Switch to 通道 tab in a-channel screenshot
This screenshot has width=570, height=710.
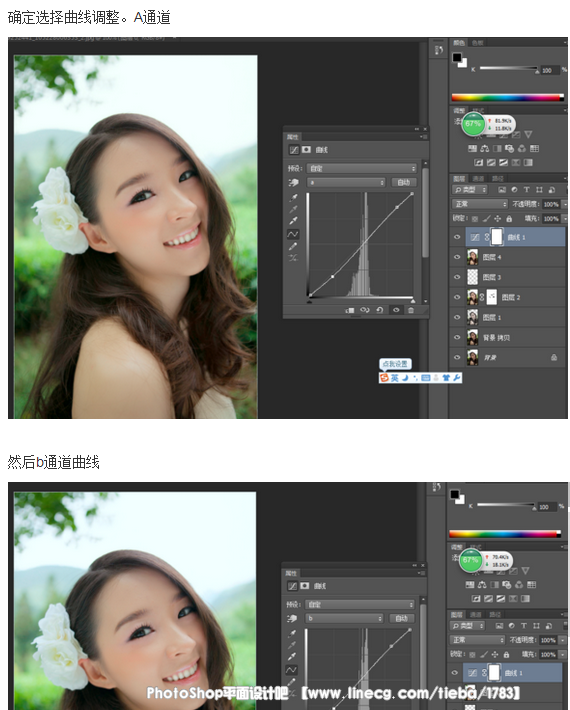pyautogui.click(x=478, y=178)
